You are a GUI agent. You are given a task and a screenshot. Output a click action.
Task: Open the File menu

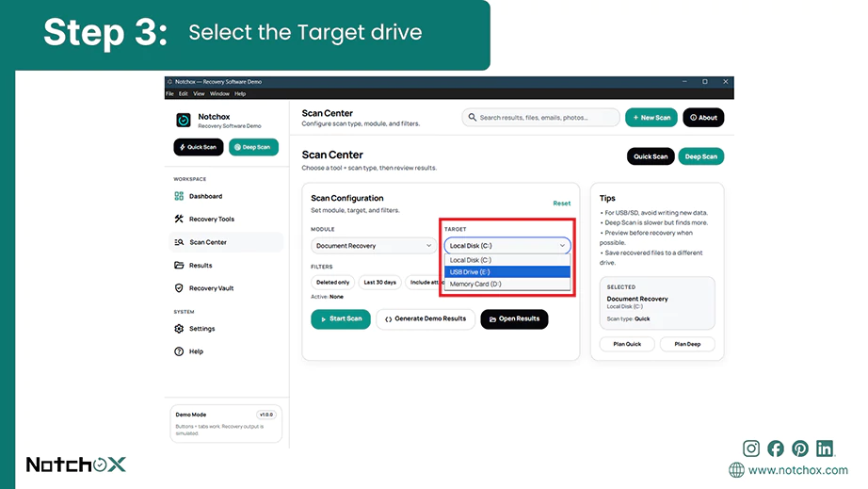pyautogui.click(x=169, y=93)
